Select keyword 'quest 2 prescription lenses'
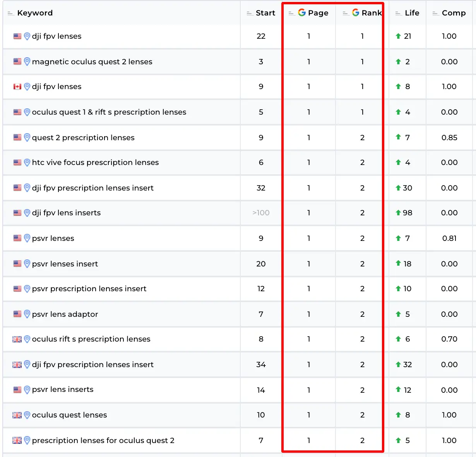 83,137
